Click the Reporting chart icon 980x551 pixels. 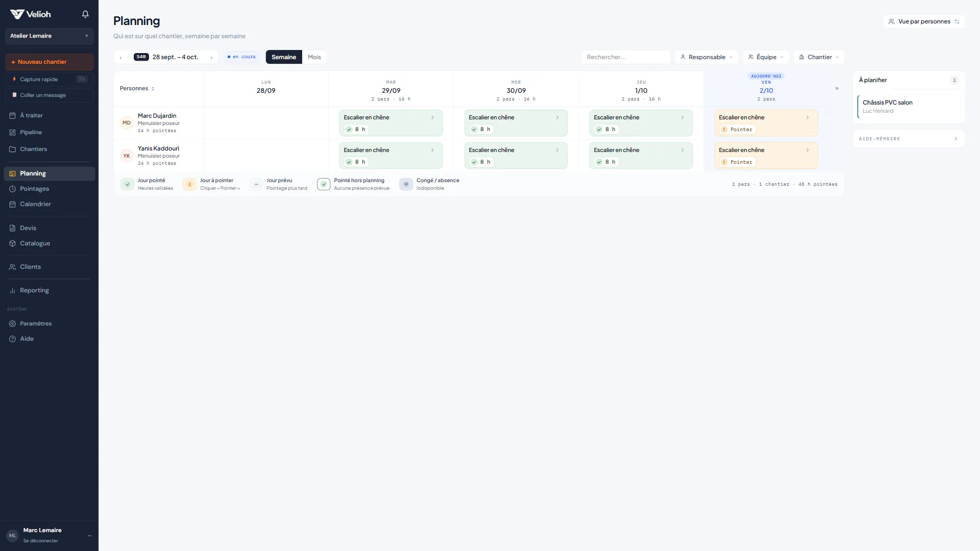click(x=12, y=290)
